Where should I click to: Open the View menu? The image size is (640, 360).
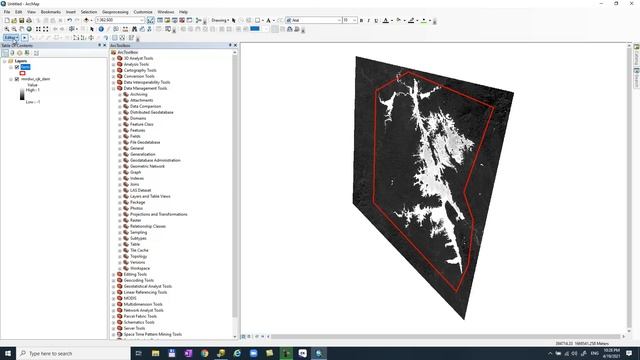point(31,12)
